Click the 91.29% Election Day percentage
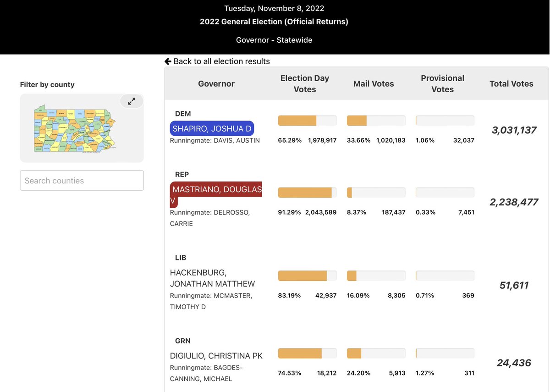The width and height of the screenshot is (550, 392). pyautogui.click(x=289, y=212)
